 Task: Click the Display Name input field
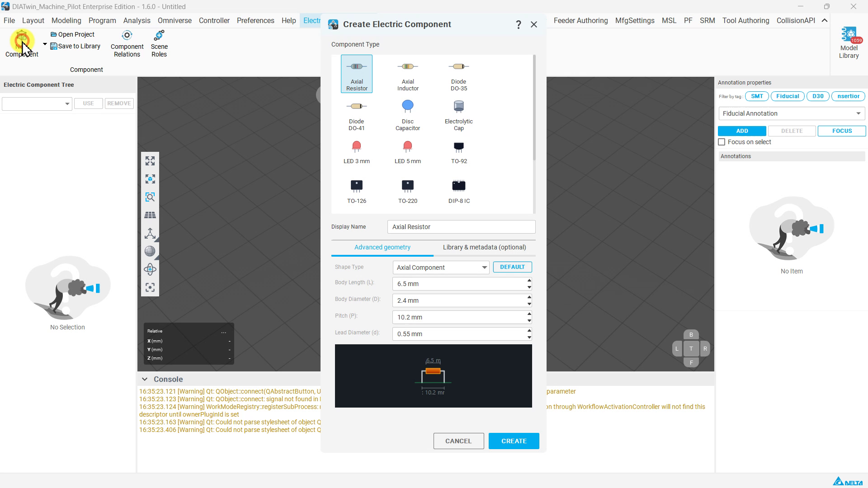tap(461, 227)
